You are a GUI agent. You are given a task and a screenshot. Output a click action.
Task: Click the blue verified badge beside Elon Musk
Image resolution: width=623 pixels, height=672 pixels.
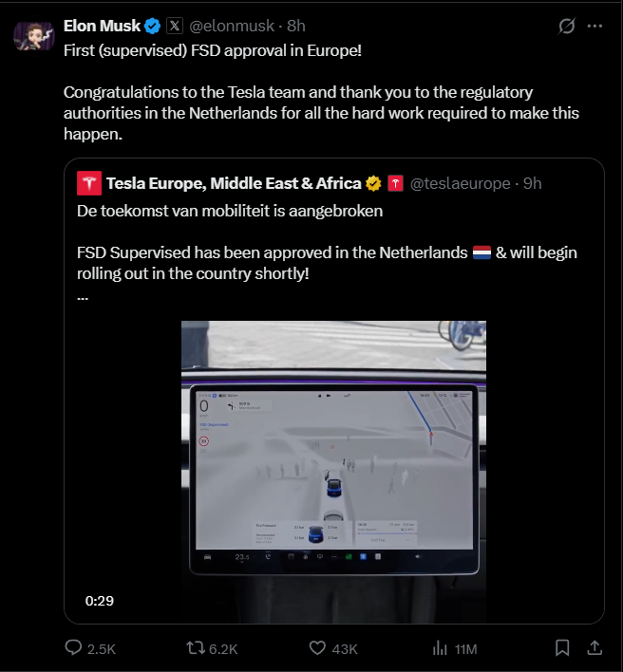(153, 26)
